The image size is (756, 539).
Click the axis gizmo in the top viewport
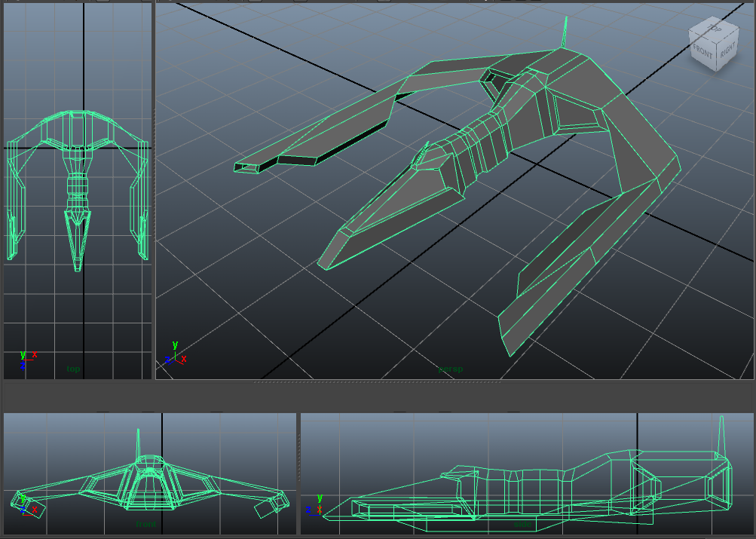28,360
